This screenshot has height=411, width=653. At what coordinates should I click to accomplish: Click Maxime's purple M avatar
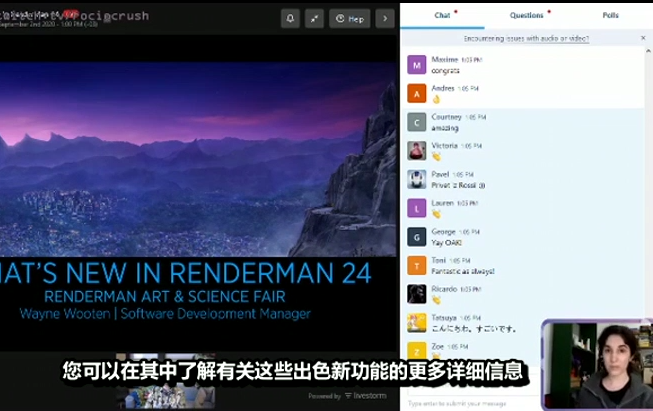416,65
